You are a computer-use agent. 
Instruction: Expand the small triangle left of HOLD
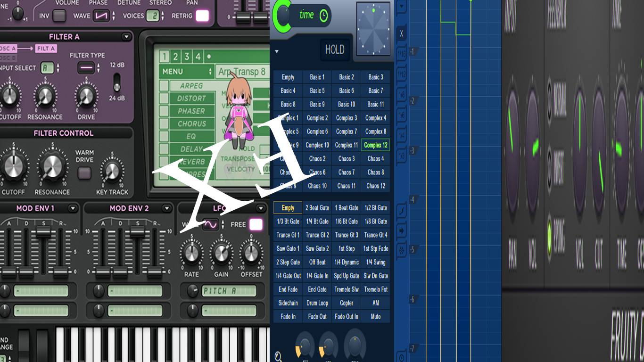point(277,51)
